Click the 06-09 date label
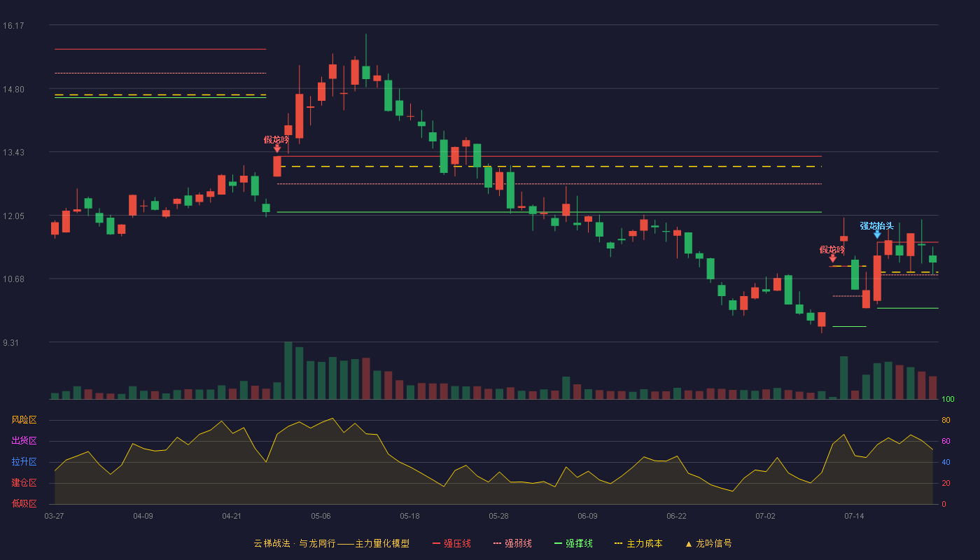This screenshot has width=980, height=560. (x=587, y=516)
